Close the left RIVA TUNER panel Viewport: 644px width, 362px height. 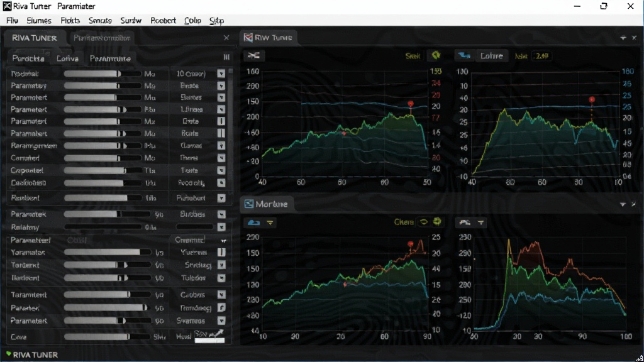226,38
